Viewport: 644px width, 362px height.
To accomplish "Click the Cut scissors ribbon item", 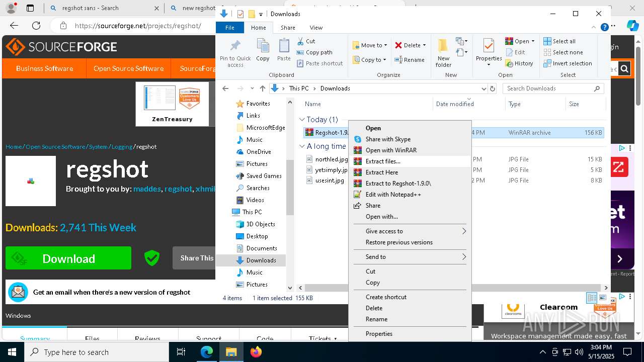I will click(x=306, y=41).
